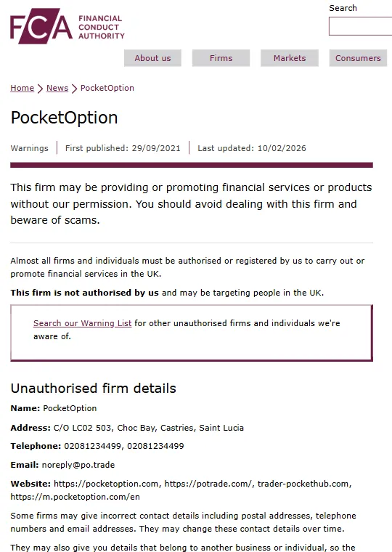This screenshot has width=392, height=552.
Task: Click the PocketOption breadcrumb item
Action: [x=107, y=88]
